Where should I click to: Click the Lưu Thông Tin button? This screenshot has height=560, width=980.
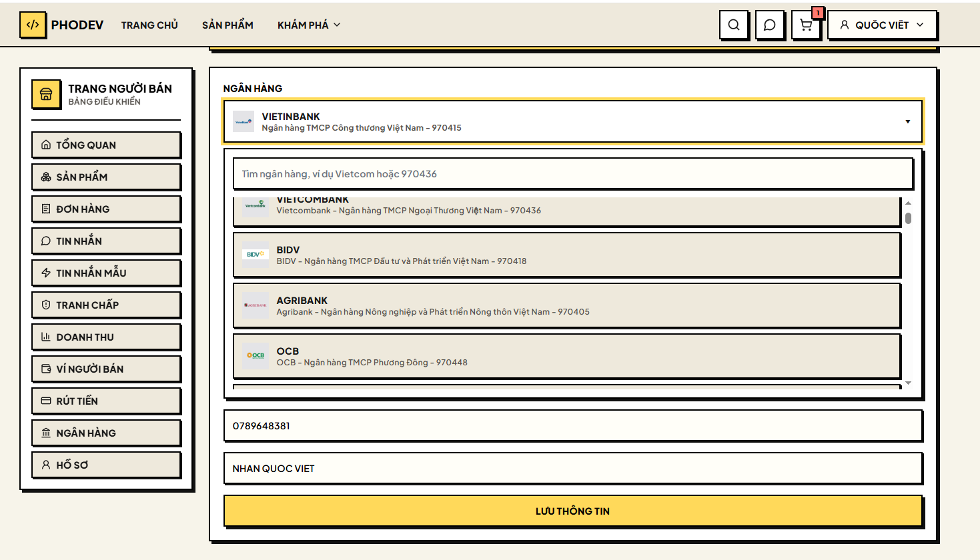coord(573,511)
